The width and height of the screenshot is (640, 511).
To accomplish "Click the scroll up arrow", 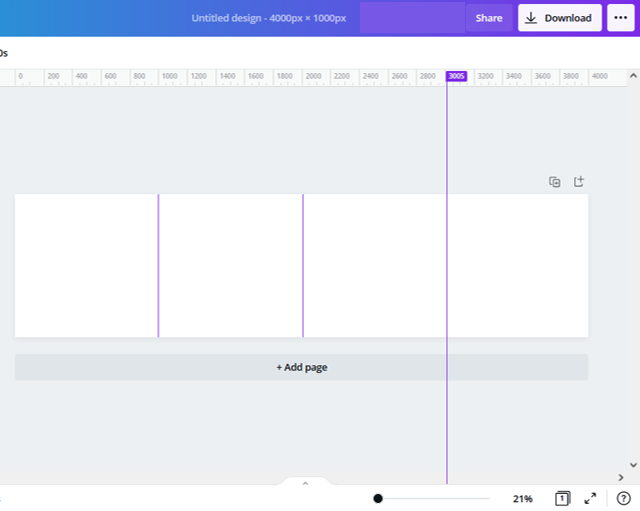I will point(633,76).
